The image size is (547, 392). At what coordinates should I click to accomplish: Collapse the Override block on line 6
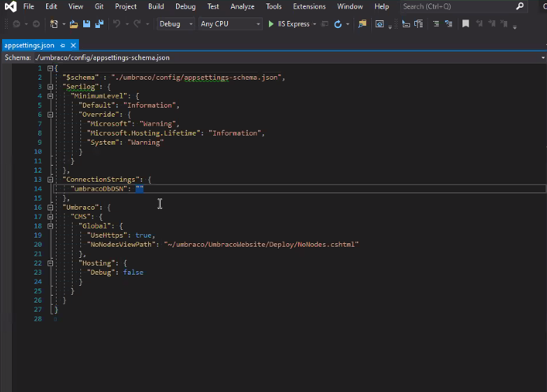pos(50,115)
